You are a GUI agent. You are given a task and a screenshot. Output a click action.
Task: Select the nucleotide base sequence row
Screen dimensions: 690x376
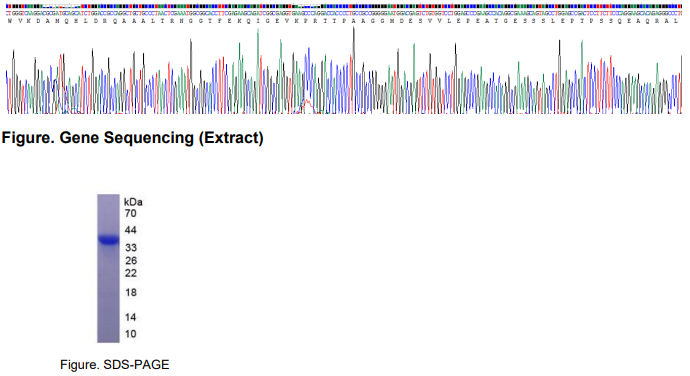(x=344, y=14)
